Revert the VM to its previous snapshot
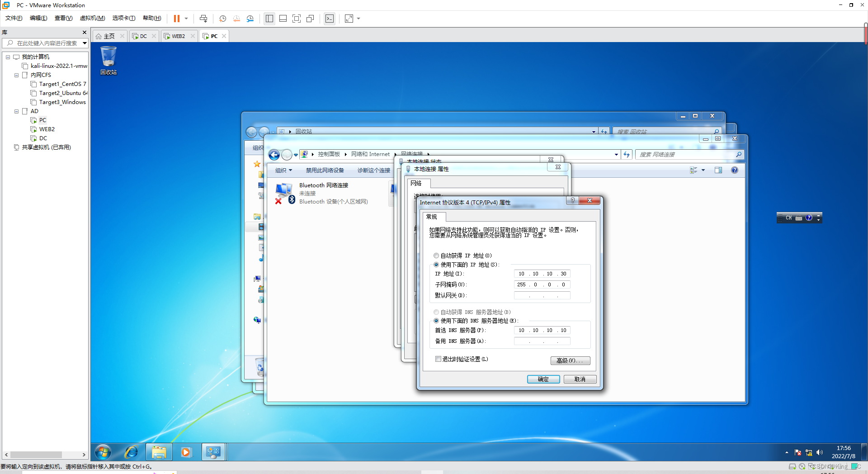 click(236, 19)
